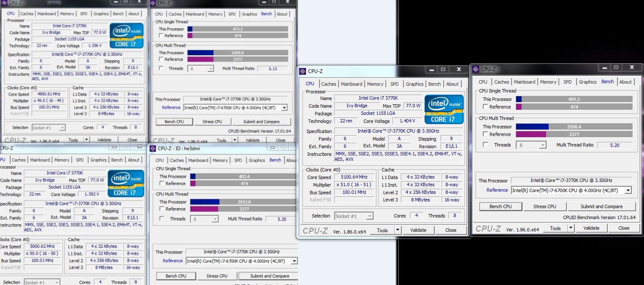Click the he3dmi window's title bar icon

coord(152,148)
